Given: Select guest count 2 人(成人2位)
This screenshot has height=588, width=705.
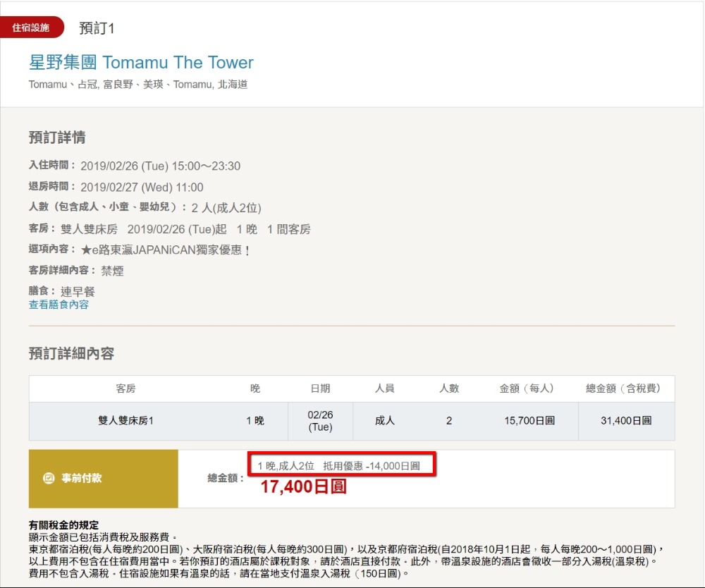Looking at the screenshot, I should [x=226, y=208].
